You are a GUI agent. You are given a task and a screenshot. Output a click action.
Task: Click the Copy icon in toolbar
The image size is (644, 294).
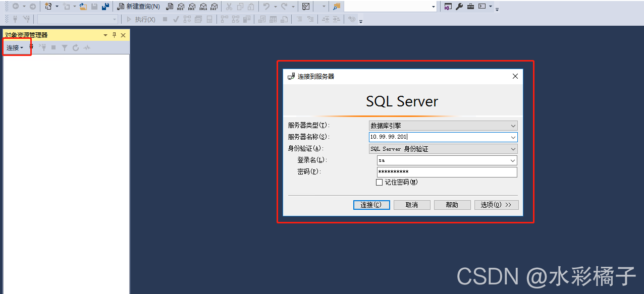click(x=240, y=7)
